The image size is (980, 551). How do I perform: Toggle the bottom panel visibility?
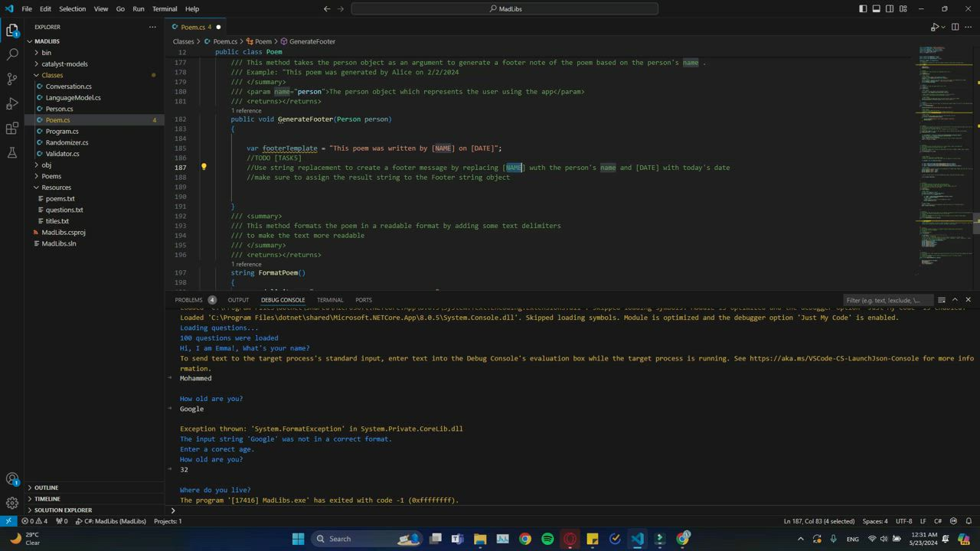877,9
